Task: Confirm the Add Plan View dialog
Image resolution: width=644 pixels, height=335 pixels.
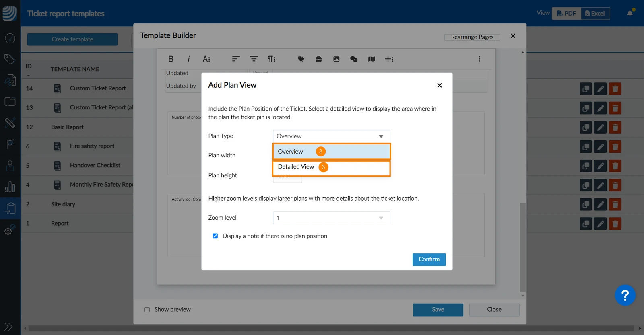Action: coord(429,259)
